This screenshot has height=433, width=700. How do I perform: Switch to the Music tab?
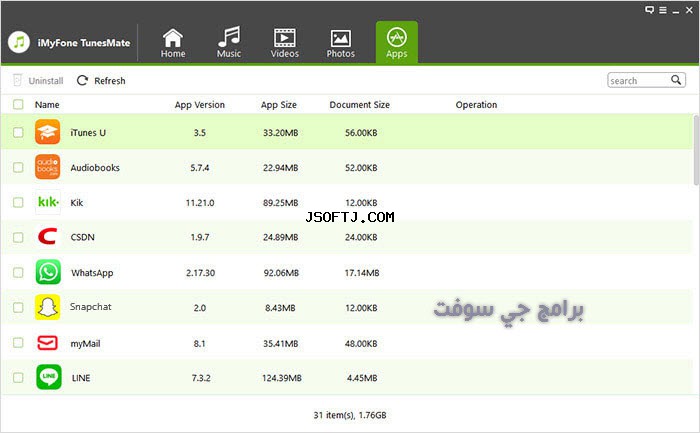tap(229, 43)
